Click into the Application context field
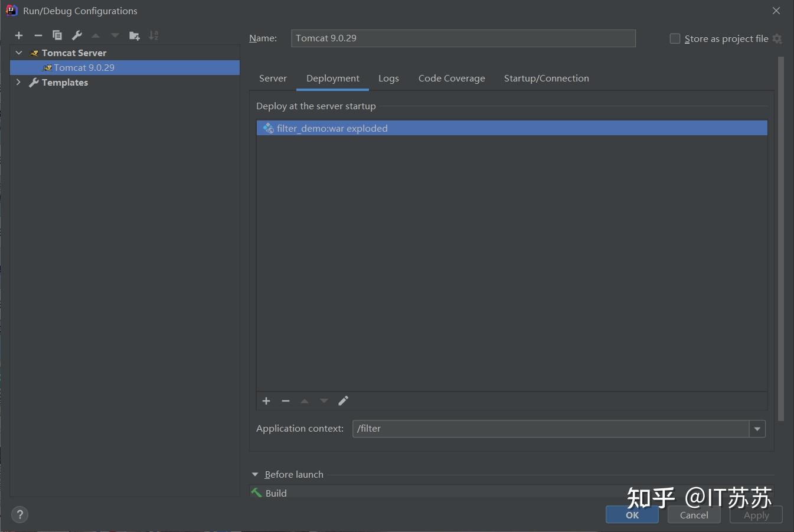794x532 pixels. pos(551,429)
